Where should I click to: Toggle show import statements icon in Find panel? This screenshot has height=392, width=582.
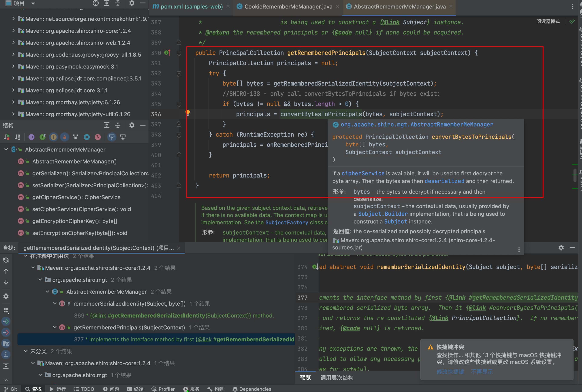point(6,343)
